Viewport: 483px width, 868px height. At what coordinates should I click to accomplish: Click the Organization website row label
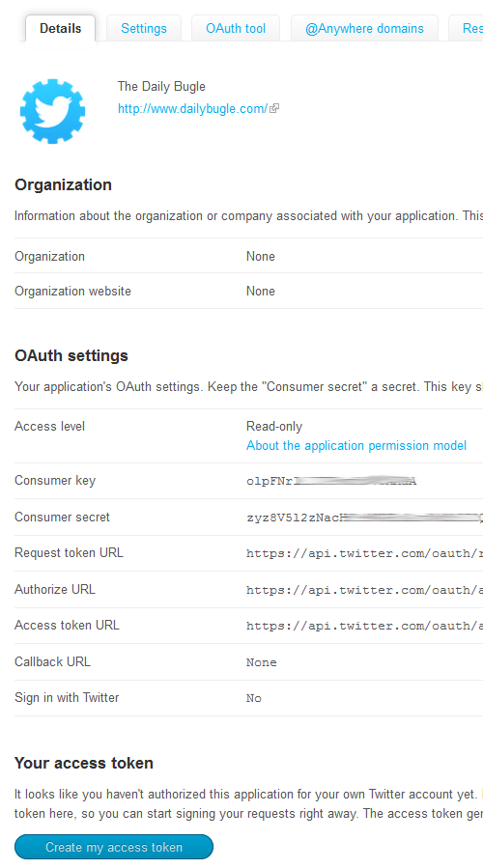click(72, 292)
